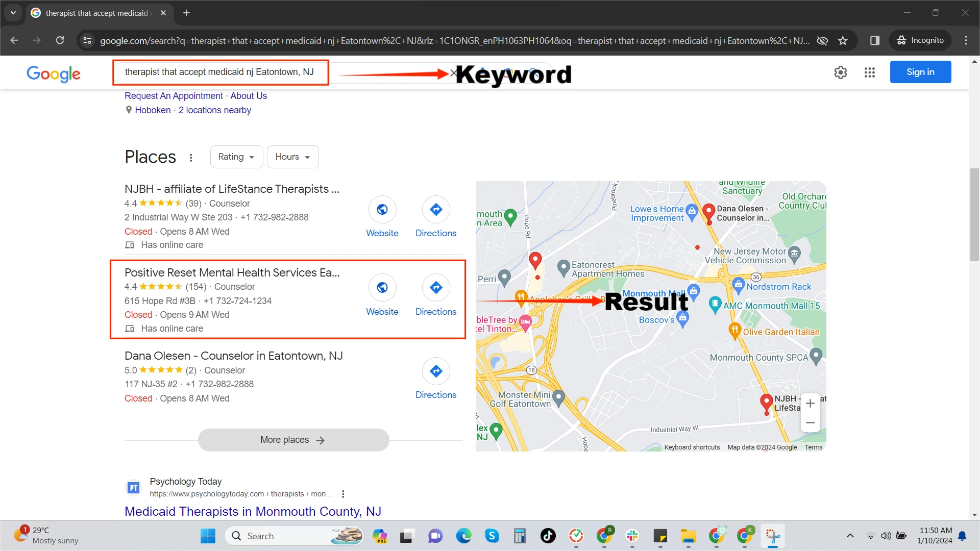This screenshot has width=980, height=551.
Task: Open Psychology Today result three-dot menu
Action: (343, 494)
